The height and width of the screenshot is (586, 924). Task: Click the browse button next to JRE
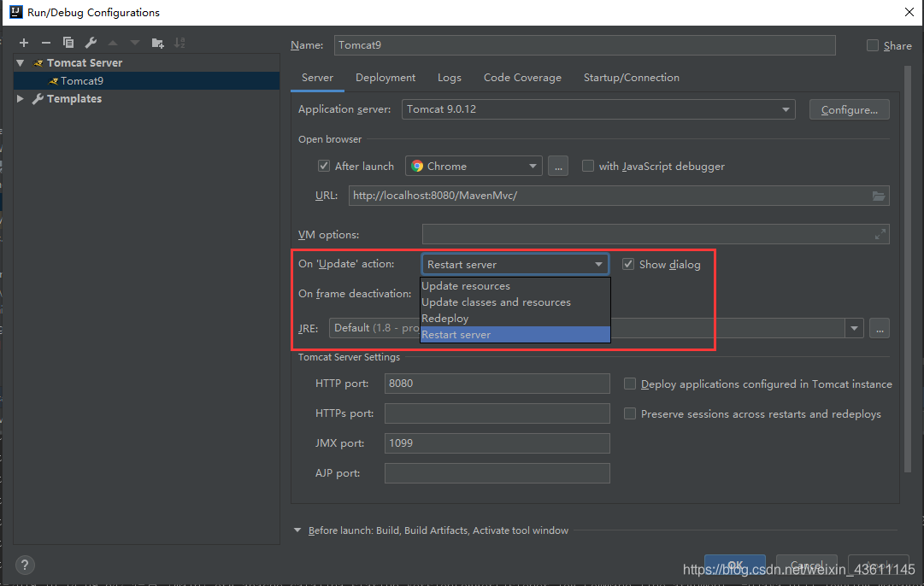[880, 328]
